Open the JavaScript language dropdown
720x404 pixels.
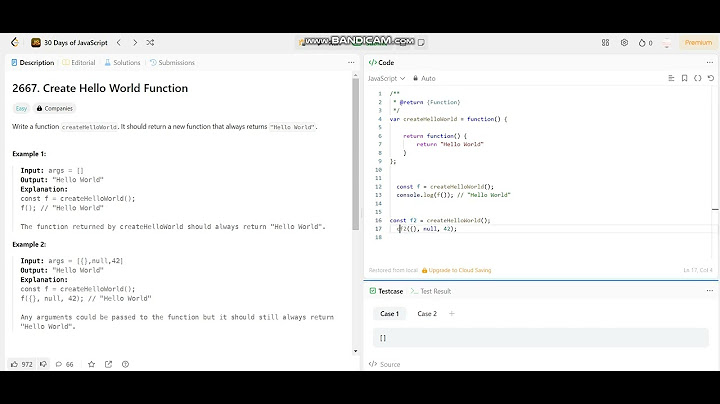(x=386, y=79)
